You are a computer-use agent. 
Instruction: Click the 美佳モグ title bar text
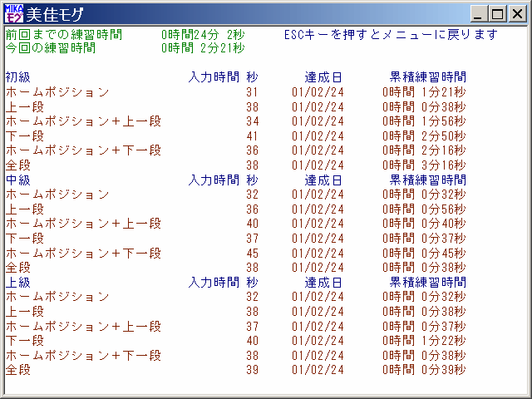57,14
